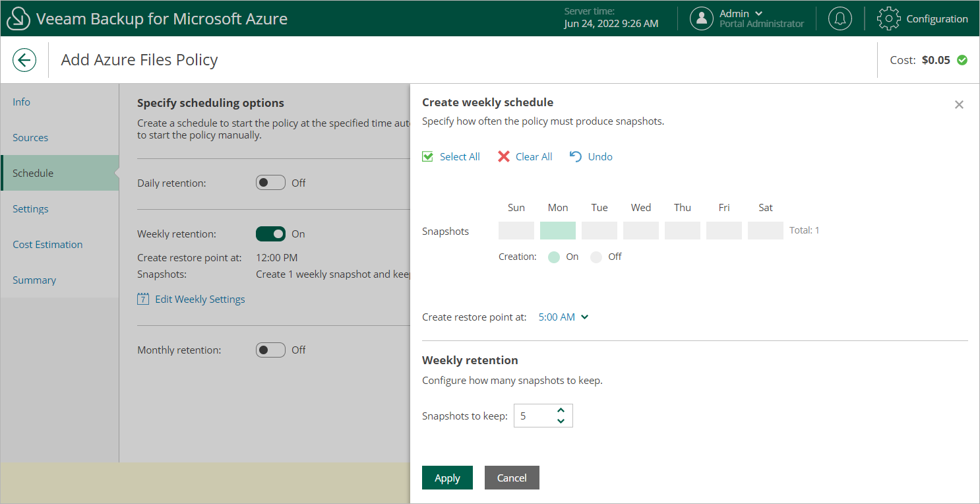This screenshot has width=980, height=504.
Task: Click the Clear All red X icon
Action: tap(504, 157)
